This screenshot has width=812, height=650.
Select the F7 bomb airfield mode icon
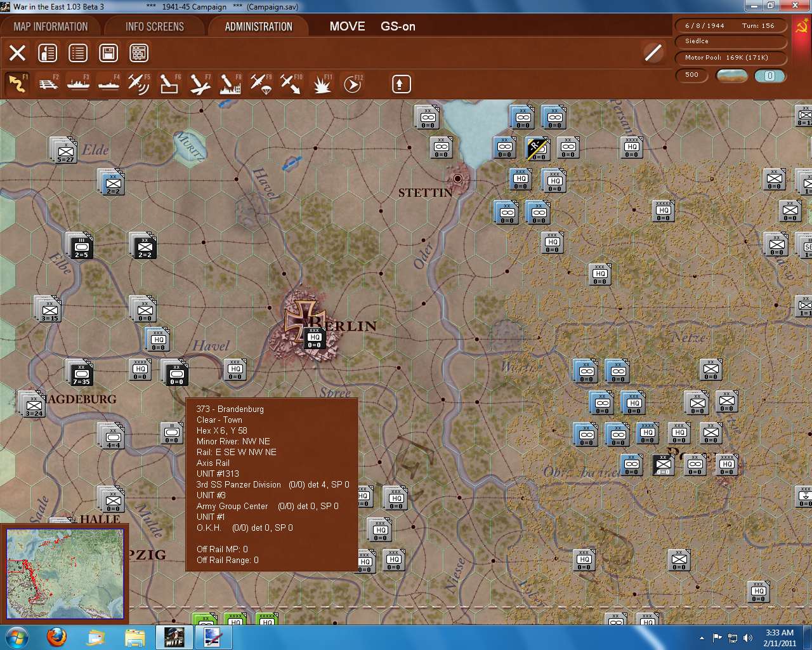click(x=200, y=84)
